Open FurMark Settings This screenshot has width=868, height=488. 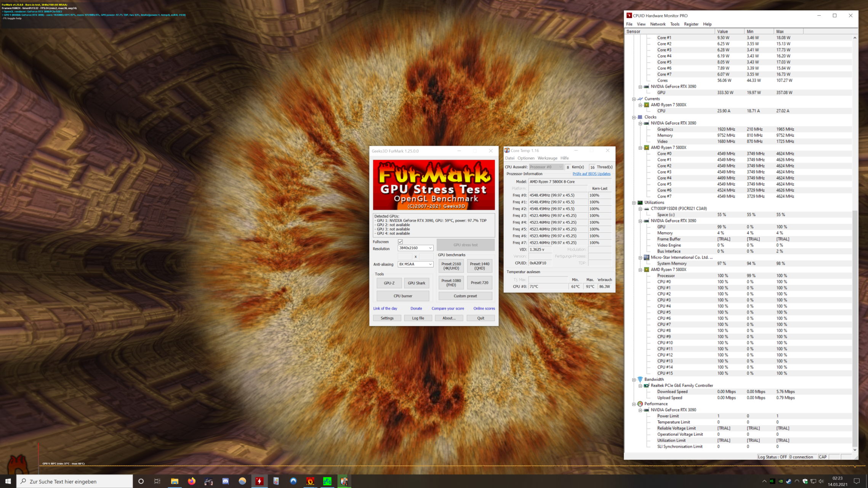pos(387,318)
